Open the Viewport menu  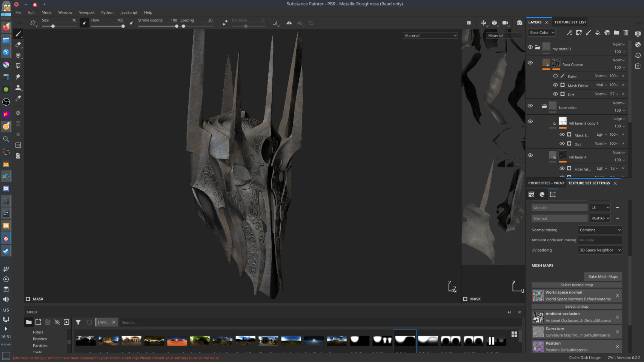click(x=87, y=12)
